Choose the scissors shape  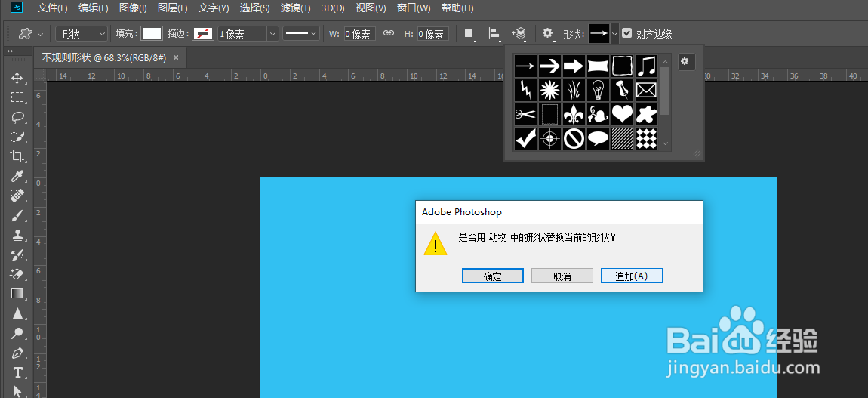pyautogui.click(x=525, y=114)
